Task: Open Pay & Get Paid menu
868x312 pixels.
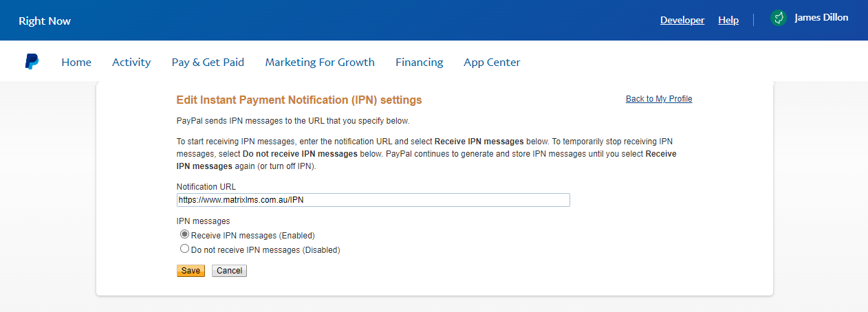Action: click(208, 62)
